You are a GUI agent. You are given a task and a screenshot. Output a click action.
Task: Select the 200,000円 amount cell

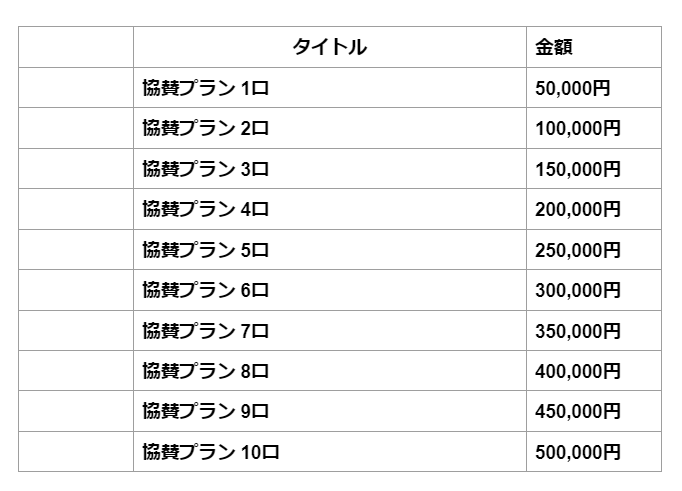(x=578, y=209)
